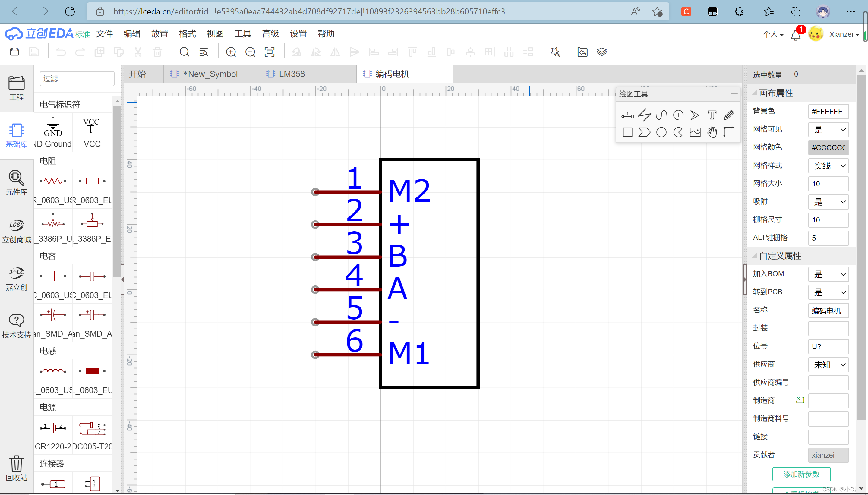Select the Pin tool in drawing tools
Viewport: 868px width, 495px height.
coord(627,115)
